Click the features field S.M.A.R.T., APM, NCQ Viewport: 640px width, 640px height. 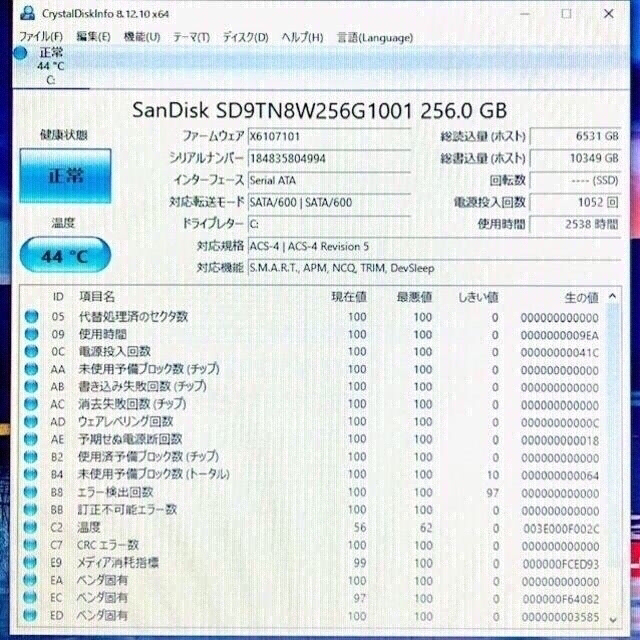point(435,268)
